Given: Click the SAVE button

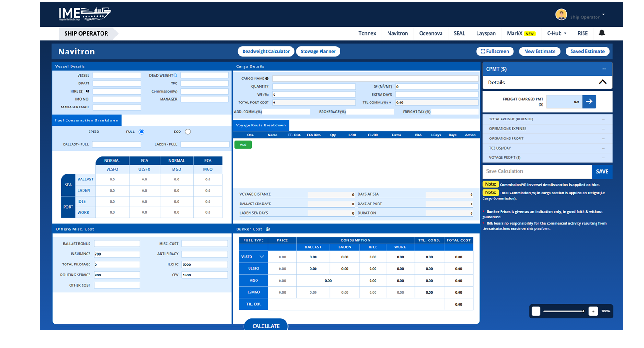Looking at the screenshot, I should [602, 171].
